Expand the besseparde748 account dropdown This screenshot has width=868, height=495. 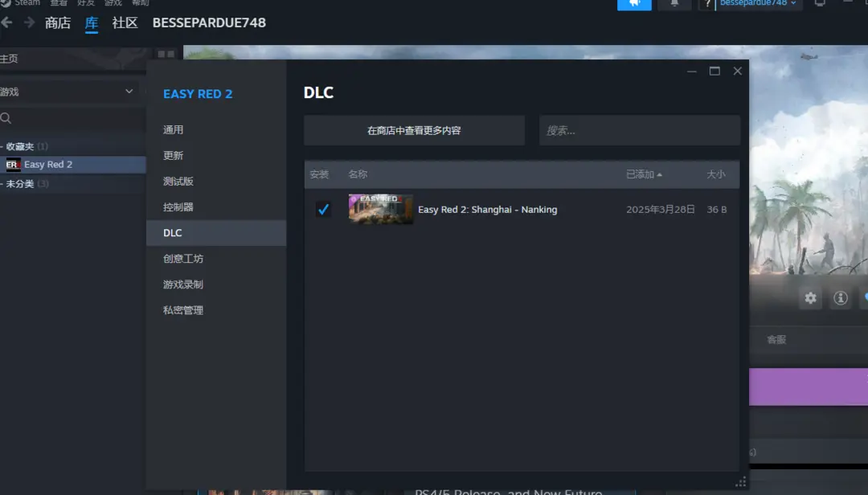click(x=758, y=3)
